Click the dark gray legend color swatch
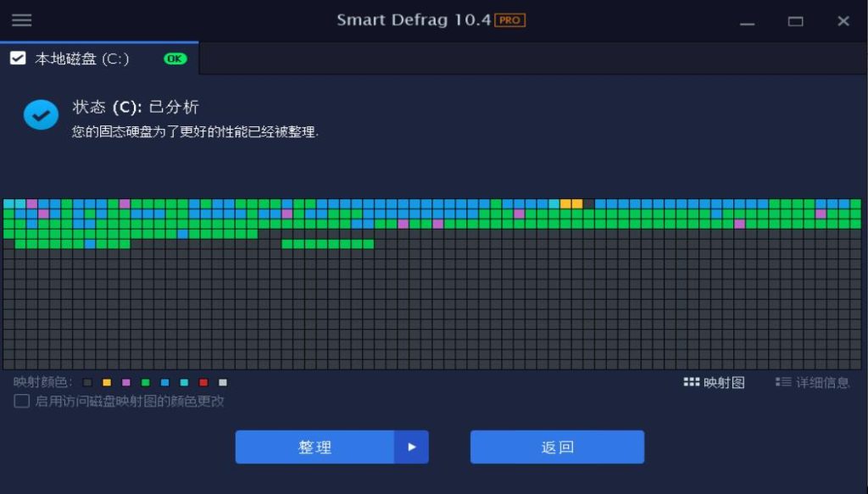The height and width of the screenshot is (494, 868). (87, 382)
